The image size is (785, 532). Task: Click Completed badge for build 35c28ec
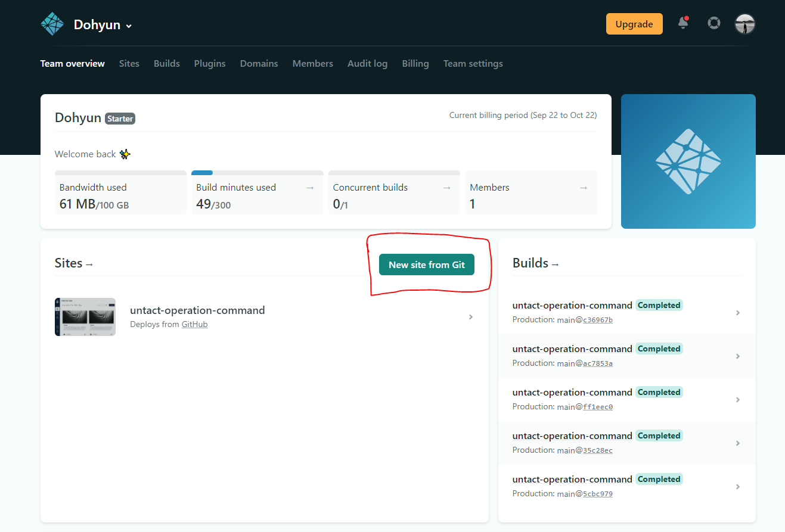pos(659,435)
